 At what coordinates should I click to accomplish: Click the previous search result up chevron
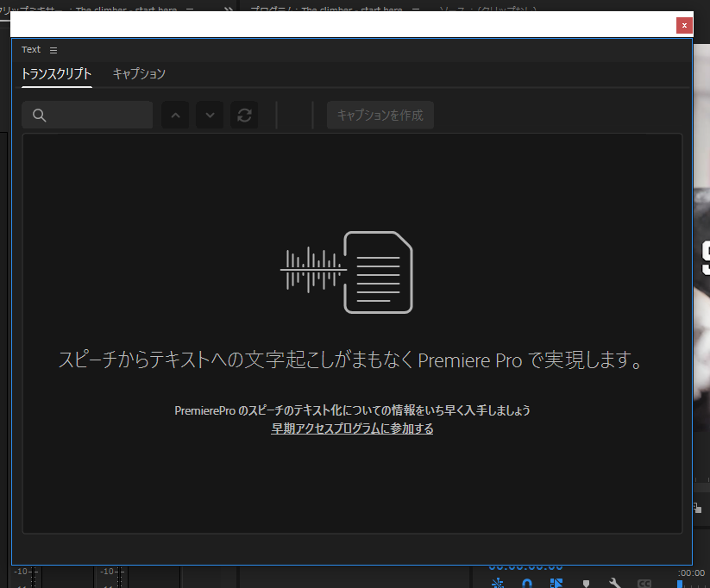click(175, 115)
